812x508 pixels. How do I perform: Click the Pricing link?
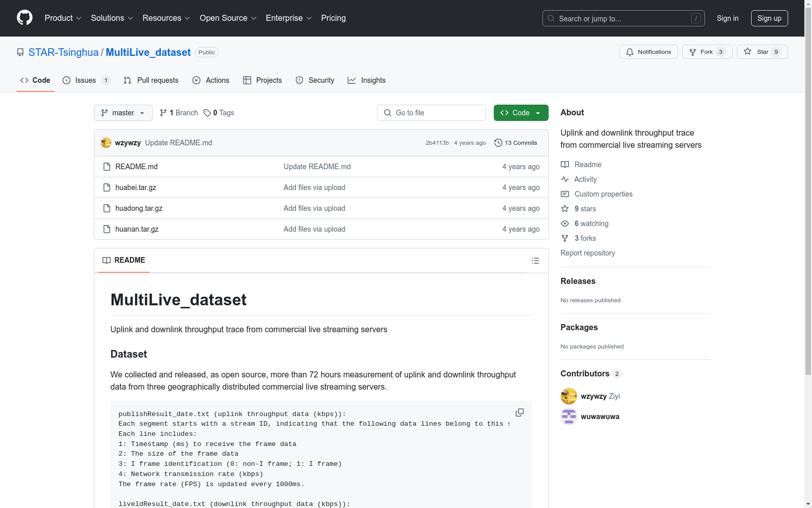333,18
